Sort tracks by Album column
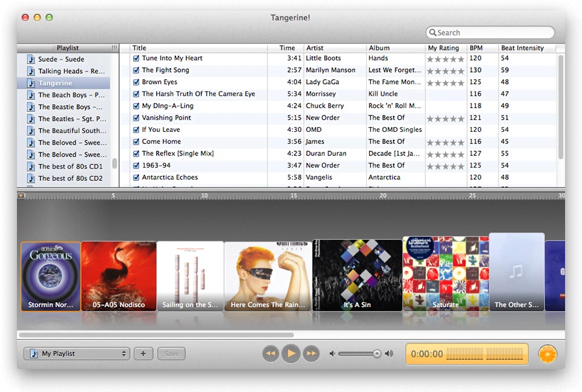Image resolution: width=582 pixels, height=392 pixels. click(395, 48)
